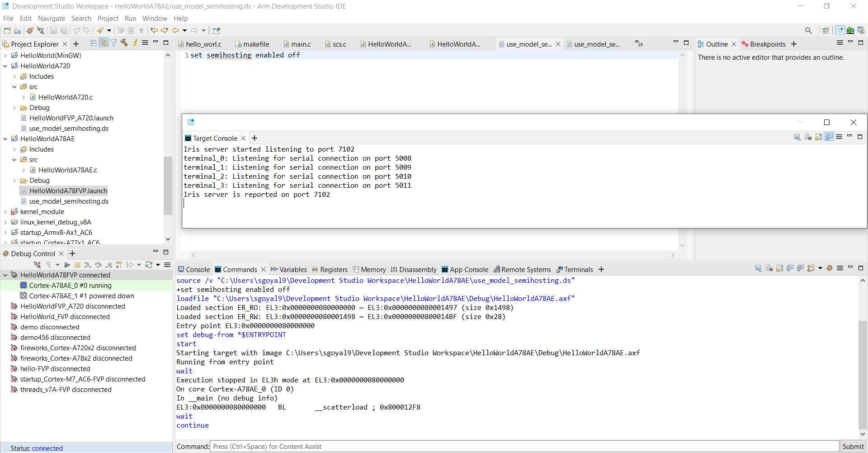The image size is (868, 453).
Task: Click the Project Explorer vertical scrollbar
Action: (168, 186)
